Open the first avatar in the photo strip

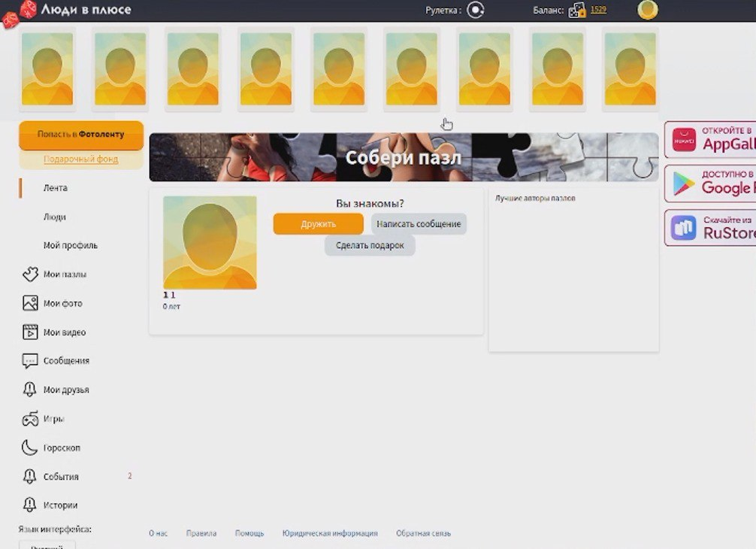(x=47, y=69)
